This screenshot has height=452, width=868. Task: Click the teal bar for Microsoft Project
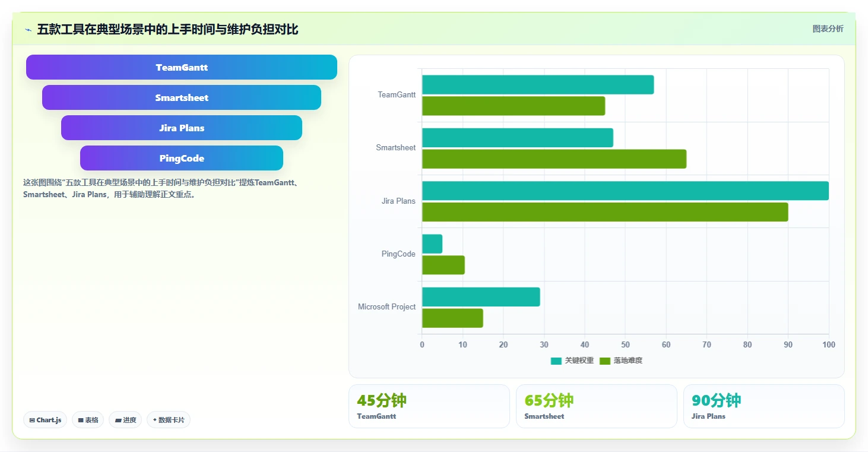pyautogui.click(x=481, y=297)
